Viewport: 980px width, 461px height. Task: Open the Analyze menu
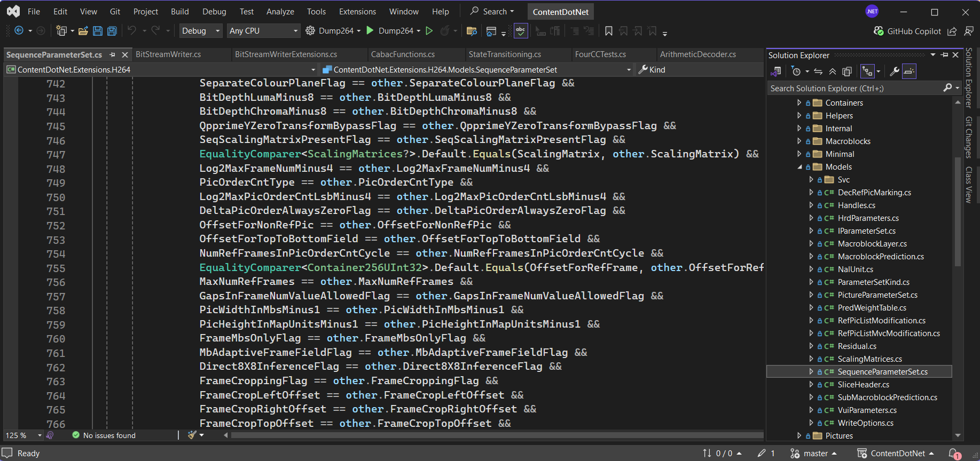tap(280, 11)
